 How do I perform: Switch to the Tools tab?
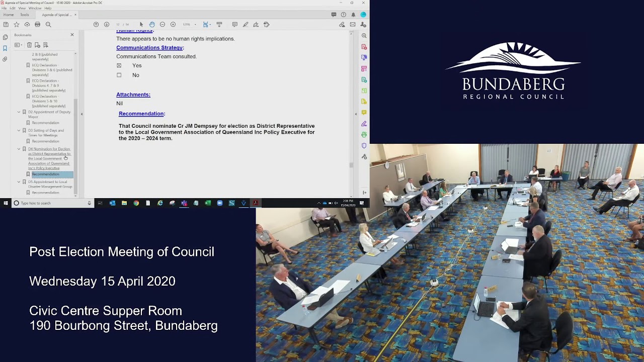24,15
